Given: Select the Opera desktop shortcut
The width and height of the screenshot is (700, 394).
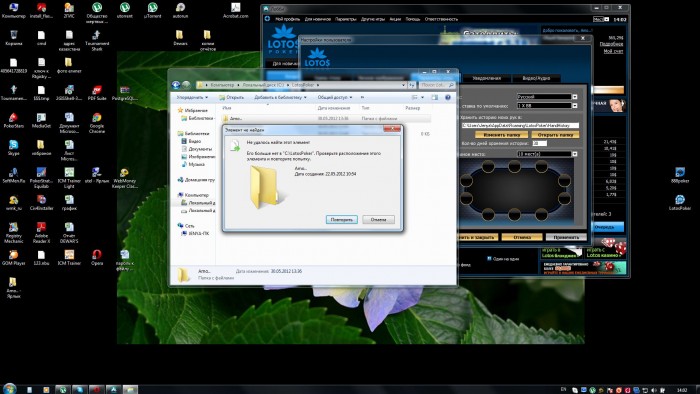Looking at the screenshot, I should click(x=96, y=257).
